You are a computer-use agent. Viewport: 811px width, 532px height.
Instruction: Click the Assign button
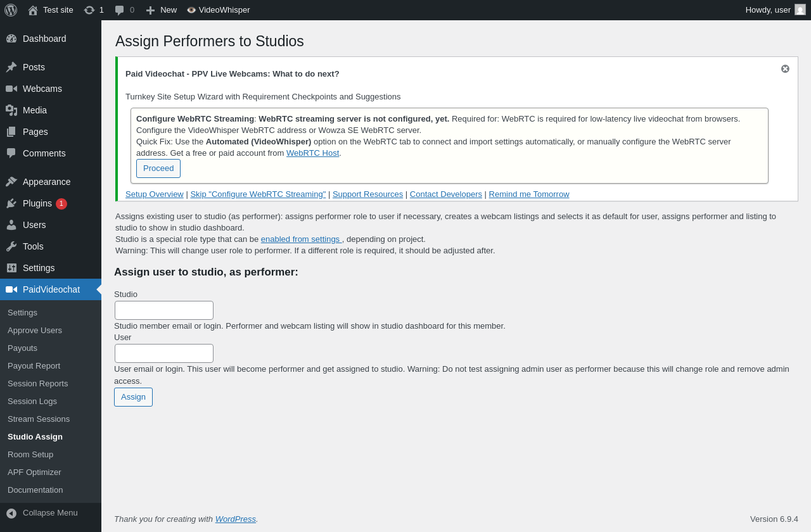point(133,397)
